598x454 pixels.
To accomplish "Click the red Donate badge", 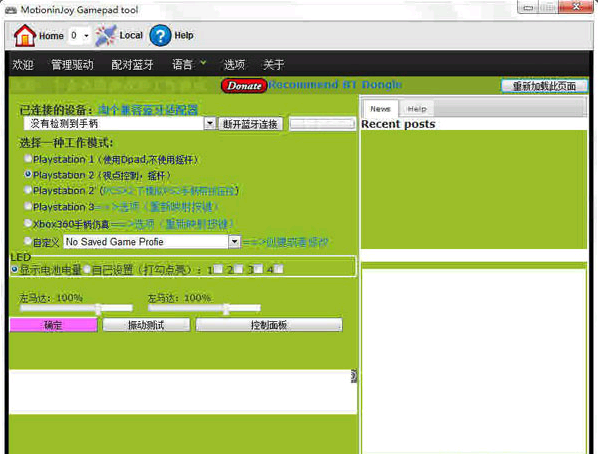I will (244, 85).
